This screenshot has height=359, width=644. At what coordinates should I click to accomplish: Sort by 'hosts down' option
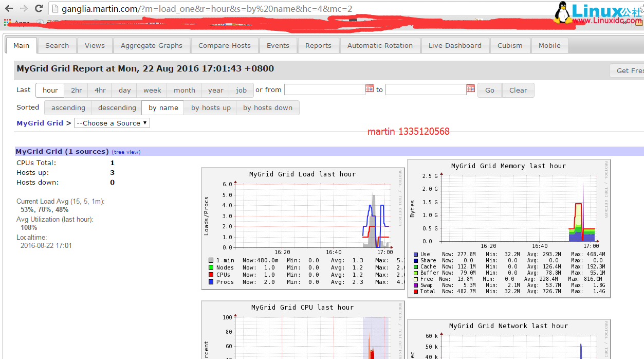(267, 108)
